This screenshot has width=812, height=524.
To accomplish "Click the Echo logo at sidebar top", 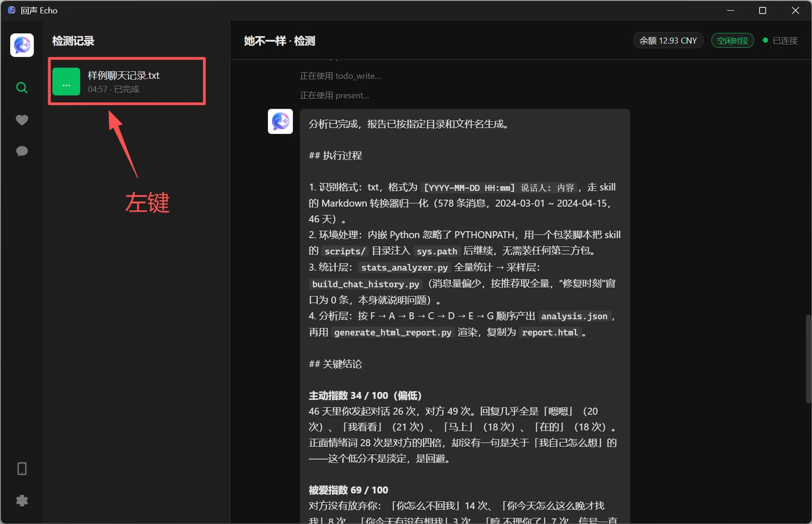I will pyautogui.click(x=22, y=45).
